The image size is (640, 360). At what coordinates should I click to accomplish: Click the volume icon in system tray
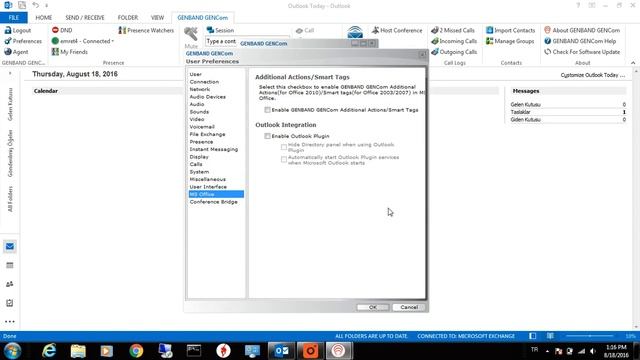(x=593, y=351)
